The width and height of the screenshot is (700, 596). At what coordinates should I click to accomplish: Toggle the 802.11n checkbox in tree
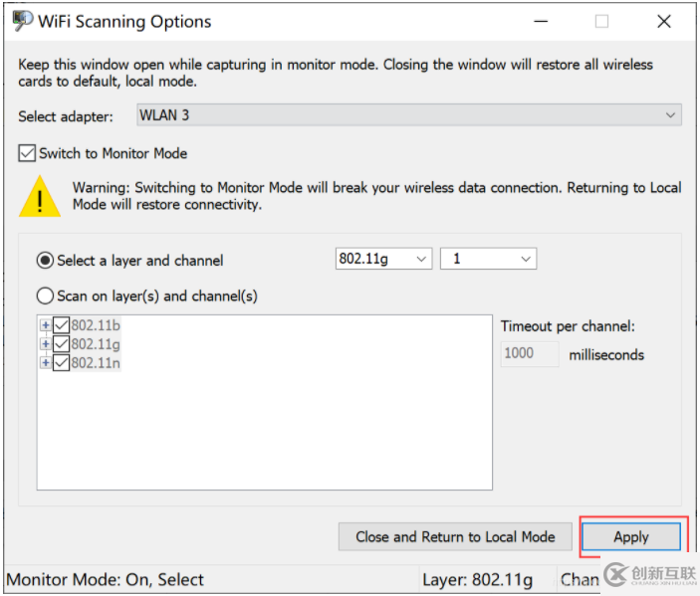pos(61,363)
